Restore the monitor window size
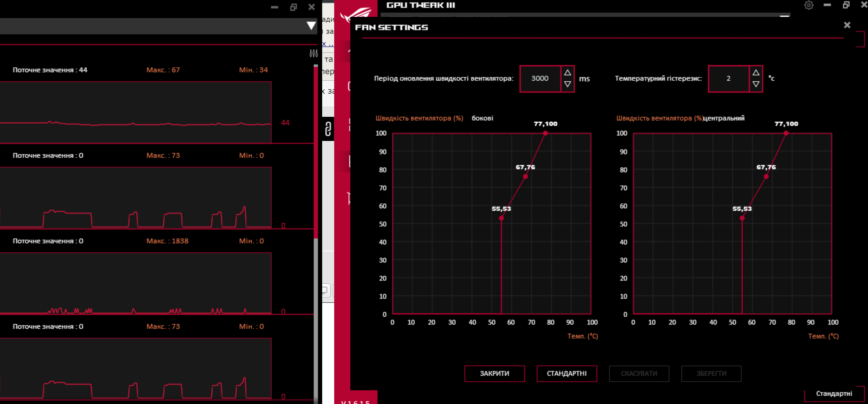 [x=293, y=7]
